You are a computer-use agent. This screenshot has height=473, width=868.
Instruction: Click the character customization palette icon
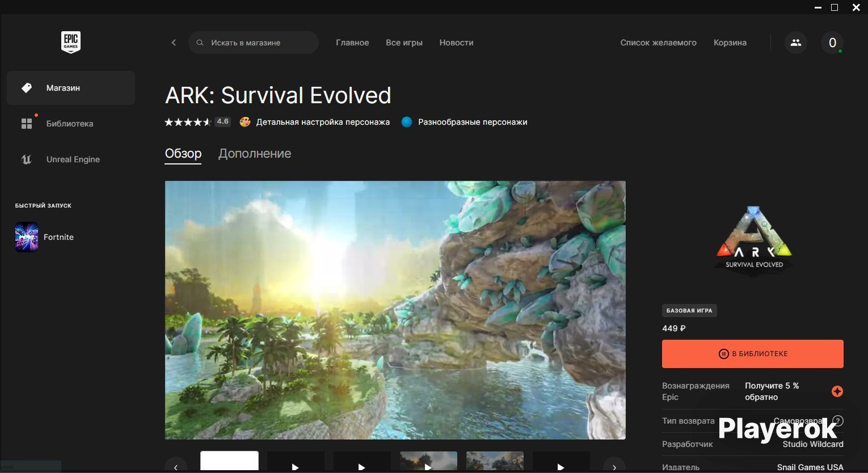click(x=245, y=122)
